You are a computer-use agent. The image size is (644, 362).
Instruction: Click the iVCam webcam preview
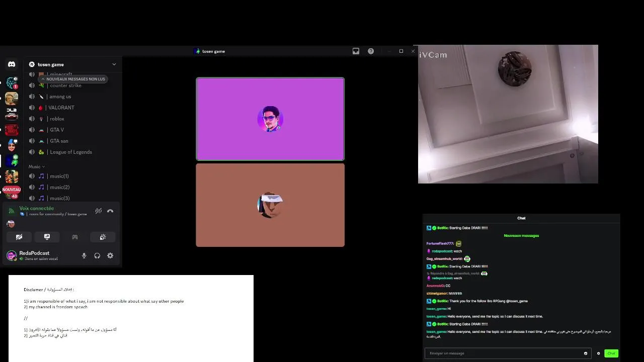[508, 114]
